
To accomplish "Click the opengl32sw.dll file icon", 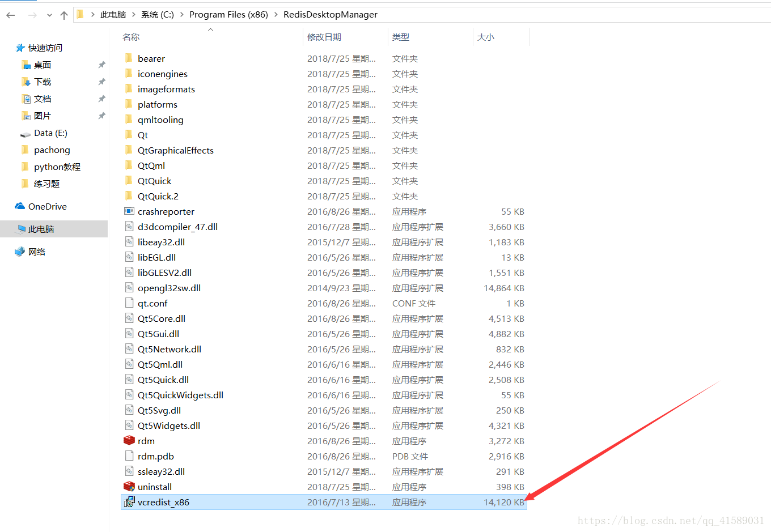I will (x=129, y=287).
